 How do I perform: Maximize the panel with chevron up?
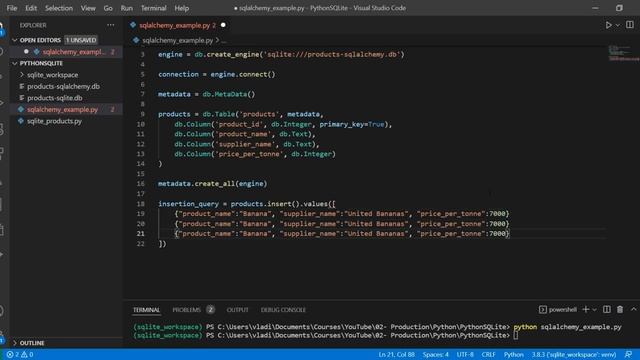633,309
